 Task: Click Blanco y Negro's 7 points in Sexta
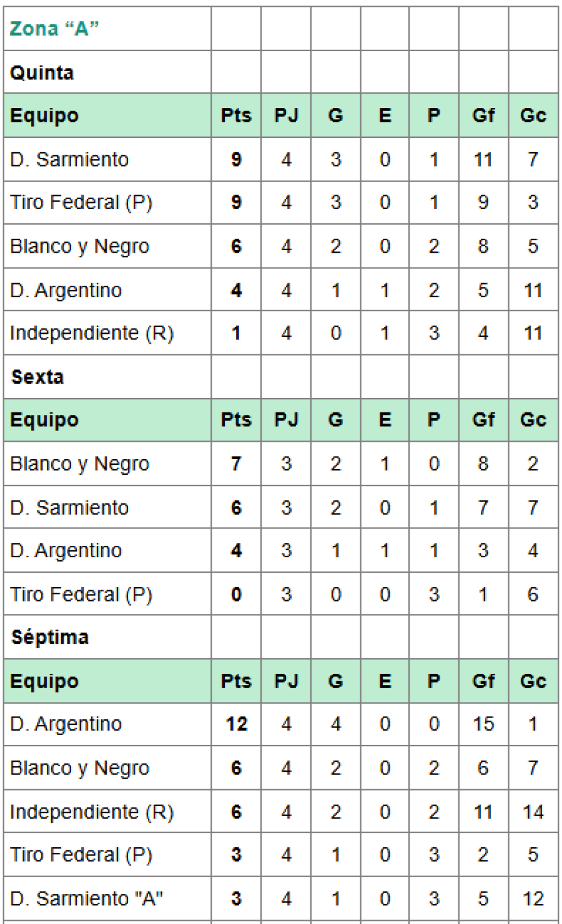pyautogui.click(x=236, y=464)
